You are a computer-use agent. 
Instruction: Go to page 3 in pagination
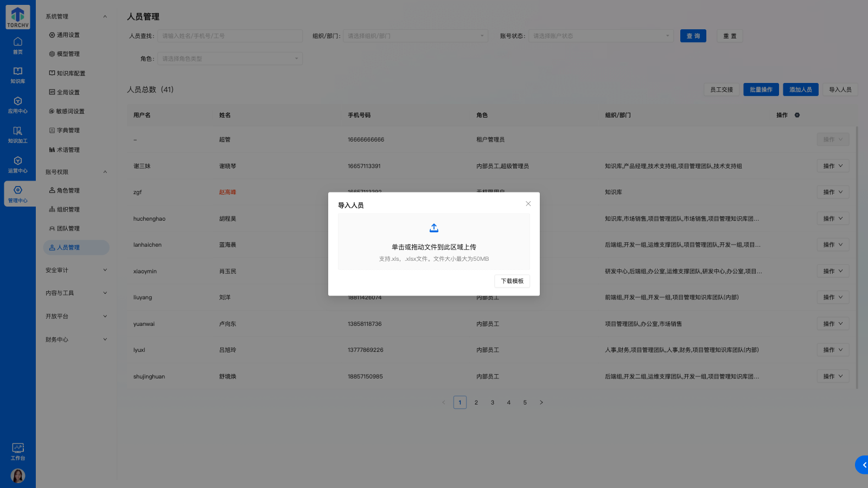point(492,402)
